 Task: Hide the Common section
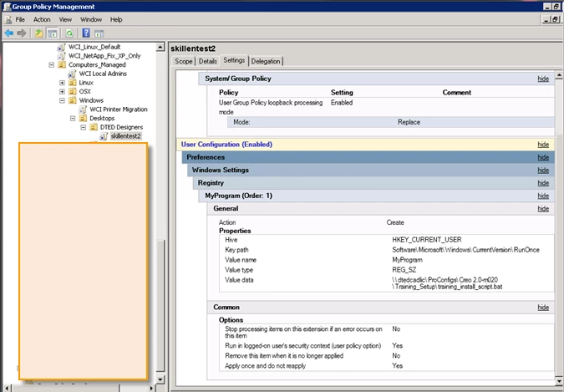[x=543, y=308]
